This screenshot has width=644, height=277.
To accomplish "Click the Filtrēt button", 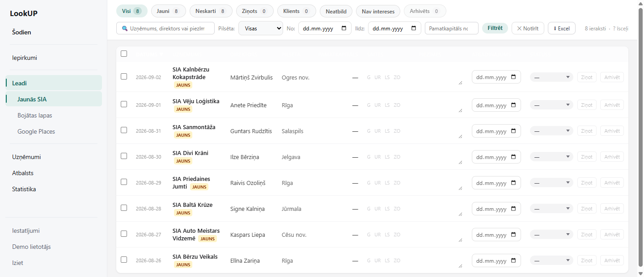I will 495,28.
